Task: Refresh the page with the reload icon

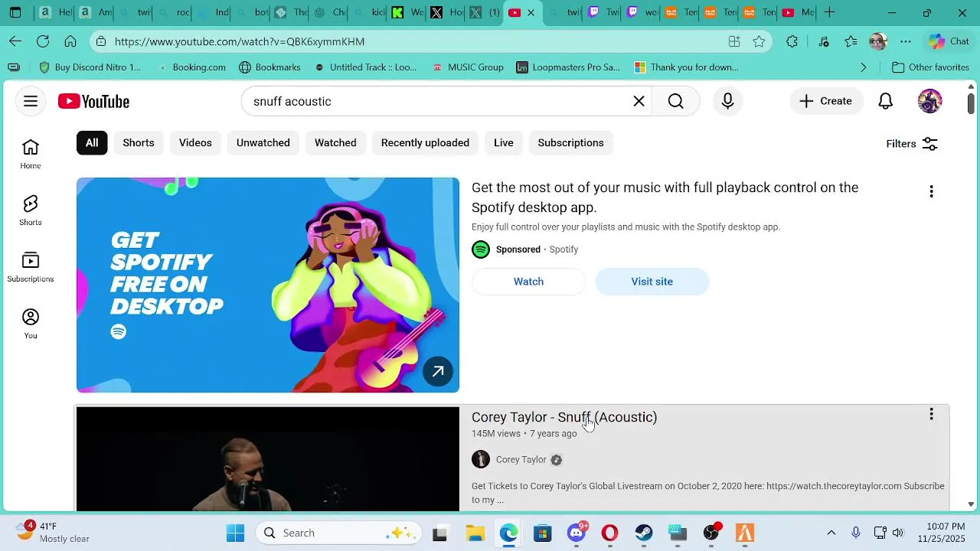Action: point(43,41)
